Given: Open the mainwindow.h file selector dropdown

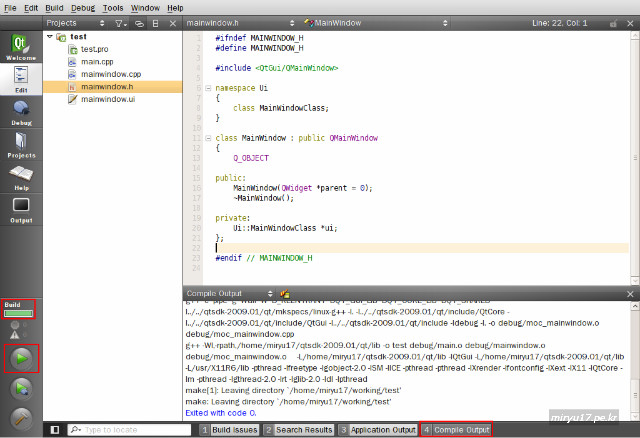Looking at the screenshot, I should coord(240,23).
